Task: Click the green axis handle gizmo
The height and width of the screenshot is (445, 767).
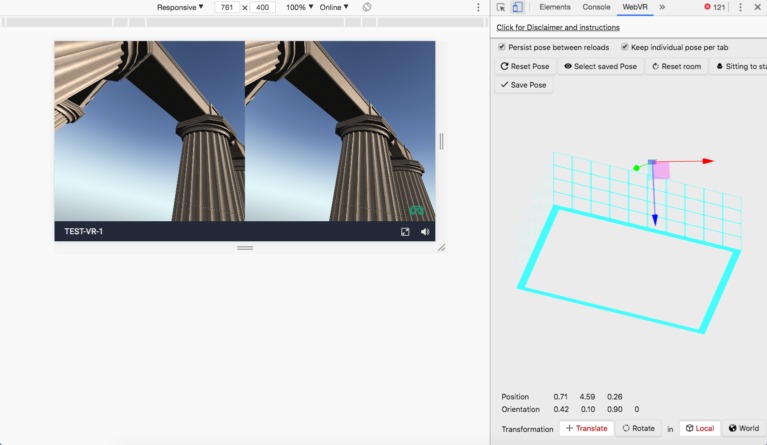Action: [636, 168]
